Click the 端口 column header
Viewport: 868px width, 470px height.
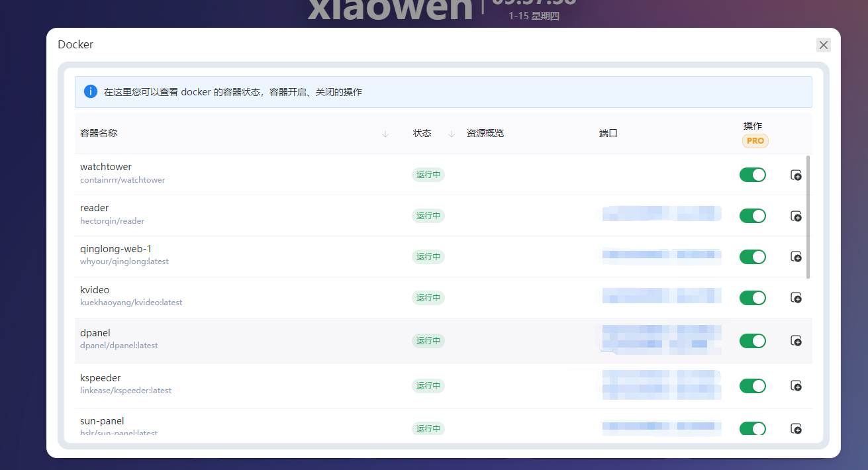(x=608, y=133)
